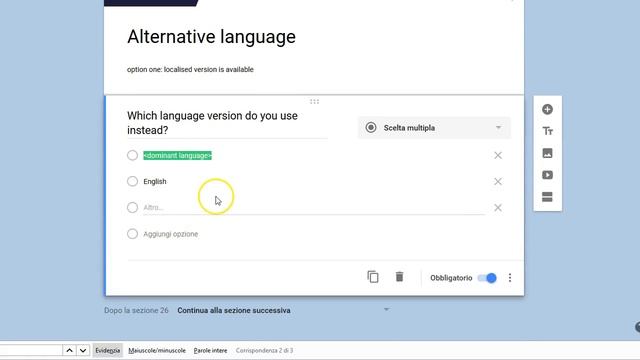Viewport: 640px width, 360px height.
Task: Toggle 'Evidenzia' highlight in find bar
Action: [x=108, y=351]
